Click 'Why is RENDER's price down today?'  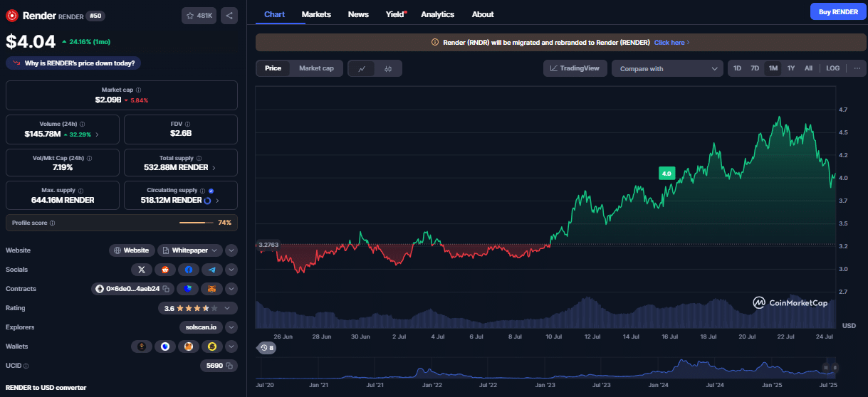point(74,63)
